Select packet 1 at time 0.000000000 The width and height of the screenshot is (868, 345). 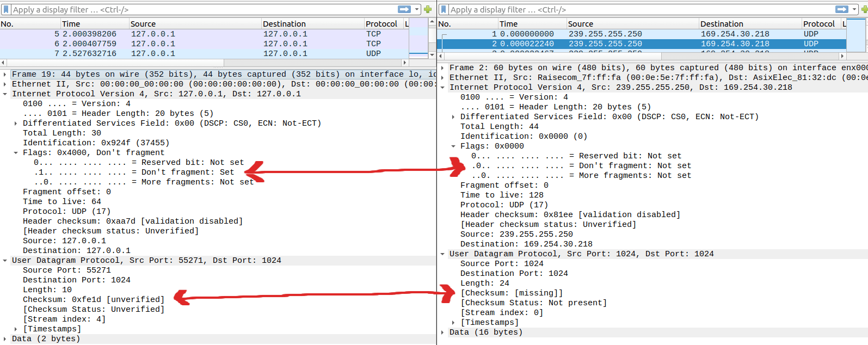point(642,34)
